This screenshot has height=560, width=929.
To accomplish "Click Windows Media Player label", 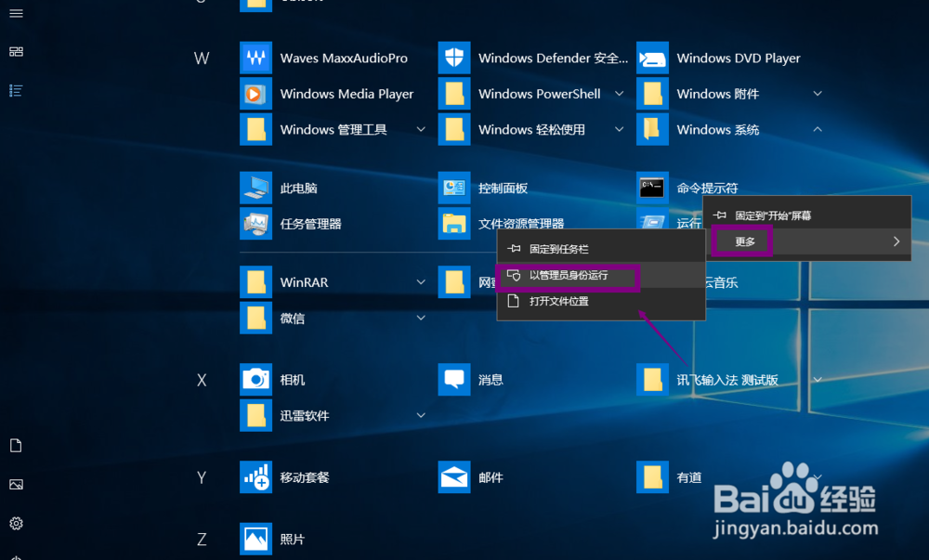I will (347, 94).
